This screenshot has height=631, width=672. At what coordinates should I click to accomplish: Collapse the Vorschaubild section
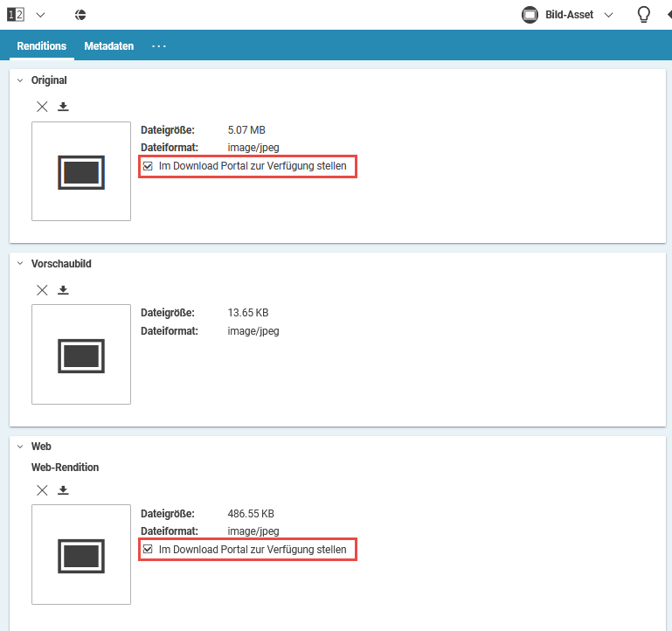pyautogui.click(x=19, y=263)
